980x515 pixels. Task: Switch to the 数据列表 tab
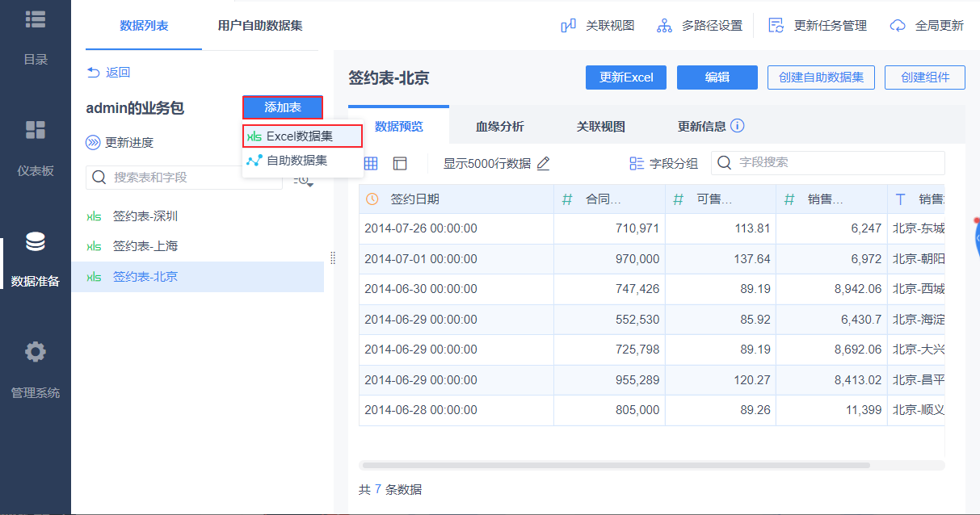click(x=144, y=26)
